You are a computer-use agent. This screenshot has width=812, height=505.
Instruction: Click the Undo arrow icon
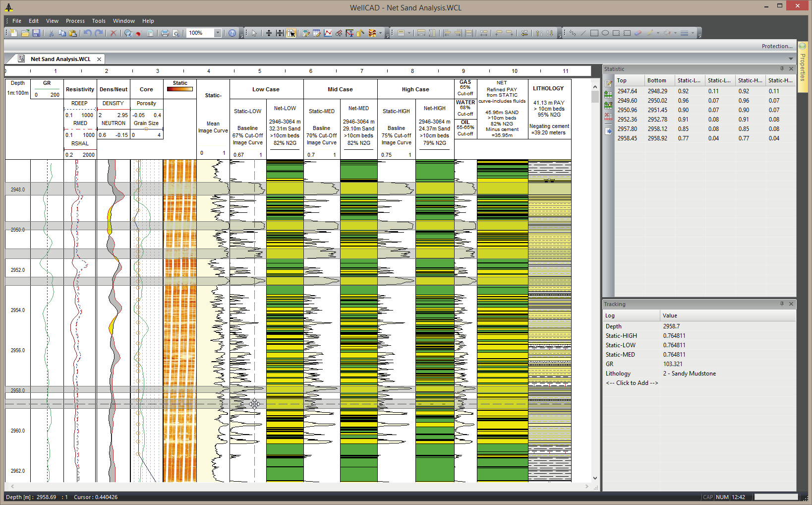pyautogui.click(x=88, y=33)
